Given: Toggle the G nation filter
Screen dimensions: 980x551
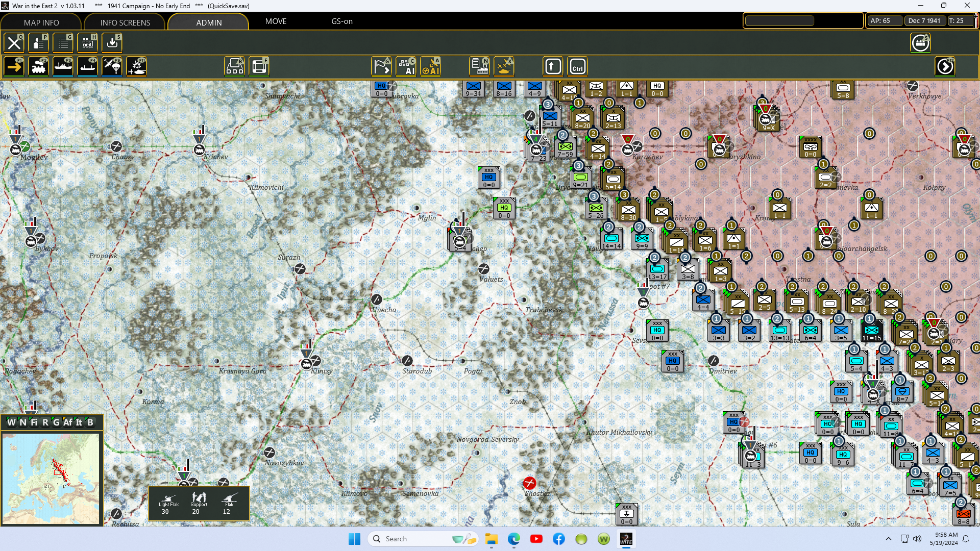Looking at the screenshot, I should pos(56,422).
